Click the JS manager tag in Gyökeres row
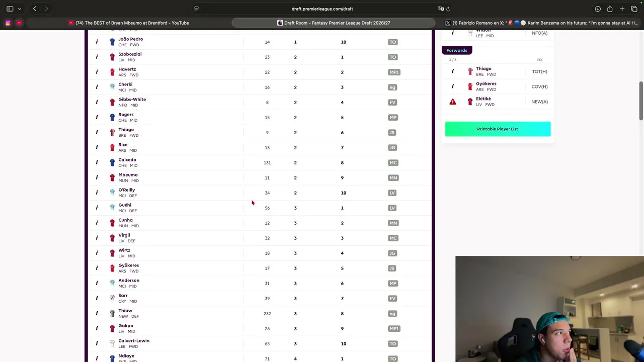This screenshot has height=362, width=644. coord(392,268)
